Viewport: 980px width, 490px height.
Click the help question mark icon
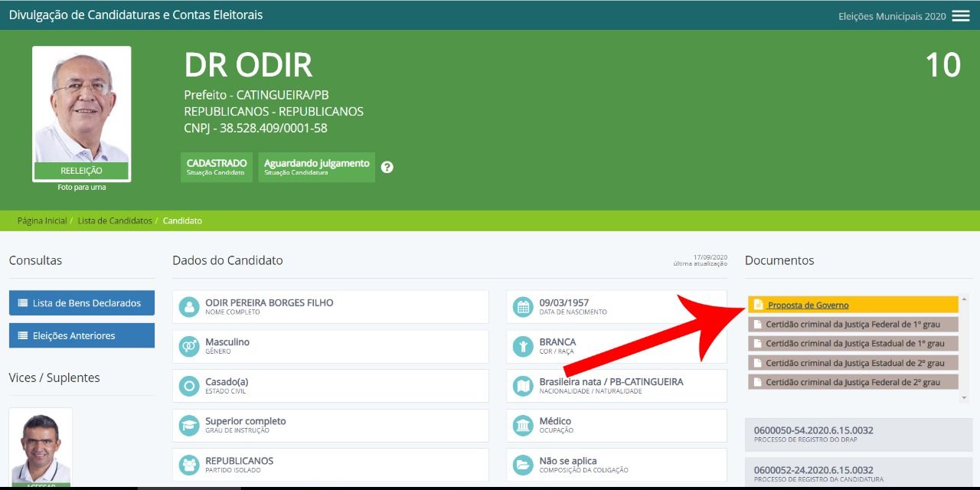point(387,167)
